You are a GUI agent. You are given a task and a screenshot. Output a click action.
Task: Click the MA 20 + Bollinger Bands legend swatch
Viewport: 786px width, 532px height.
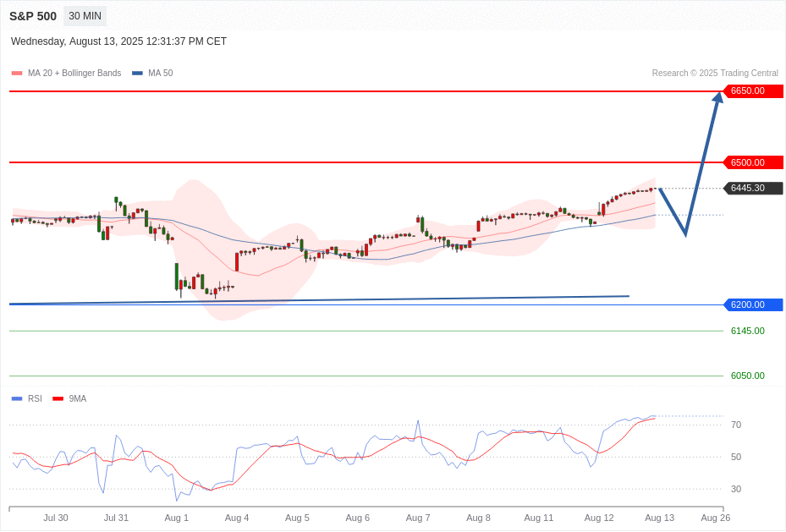point(17,73)
